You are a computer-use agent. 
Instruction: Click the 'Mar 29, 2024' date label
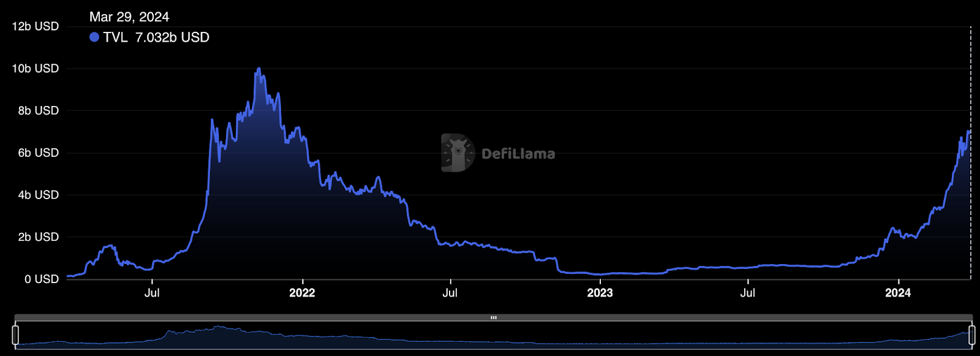click(x=129, y=17)
